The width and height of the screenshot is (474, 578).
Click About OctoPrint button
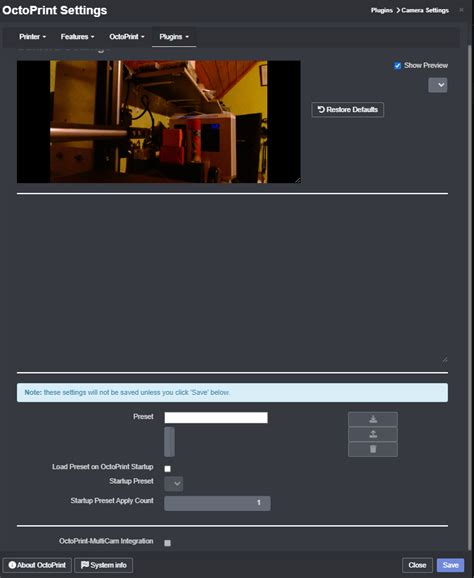(37, 565)
